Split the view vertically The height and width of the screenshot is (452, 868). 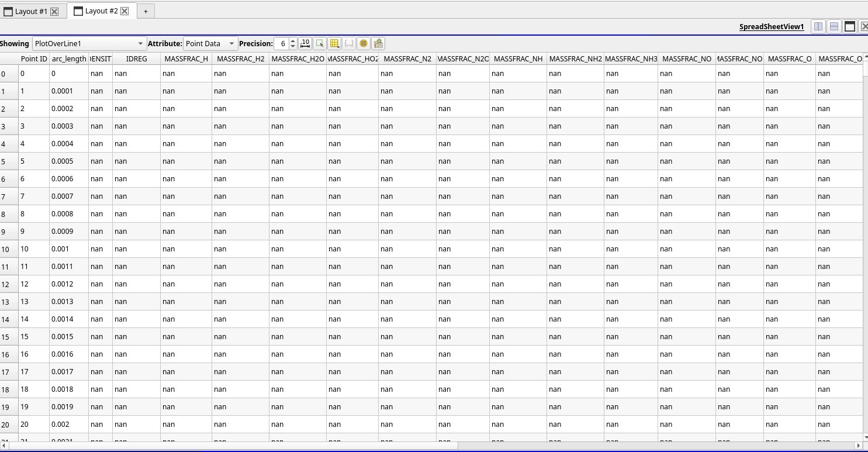tap(834, 26)
